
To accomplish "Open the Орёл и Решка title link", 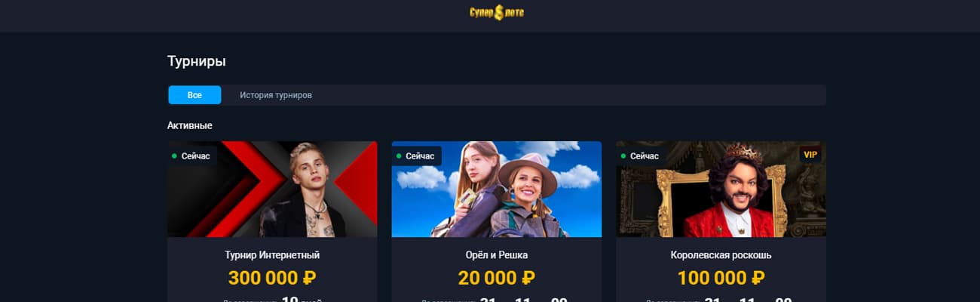I will point(497,255).
